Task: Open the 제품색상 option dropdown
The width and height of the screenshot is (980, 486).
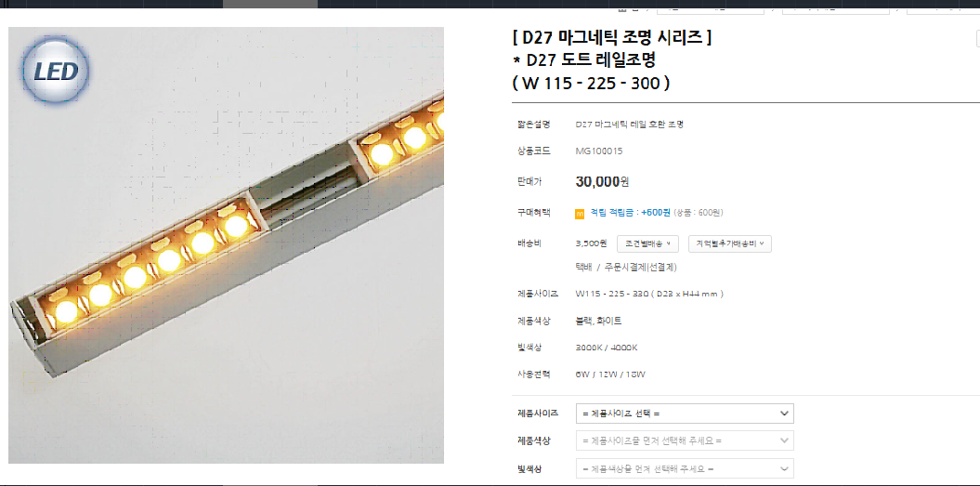Action: click(685, 441)
